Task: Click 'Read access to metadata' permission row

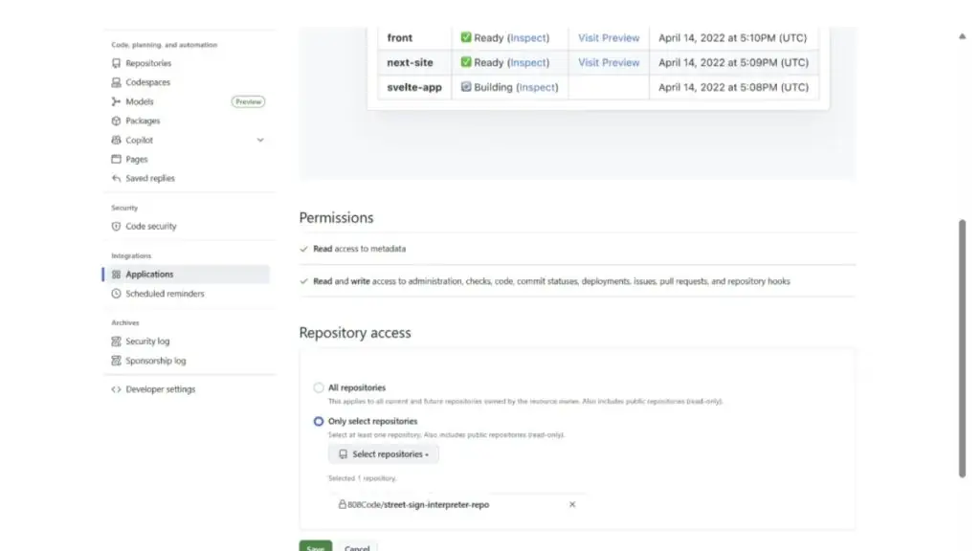Action: [577, 249]
